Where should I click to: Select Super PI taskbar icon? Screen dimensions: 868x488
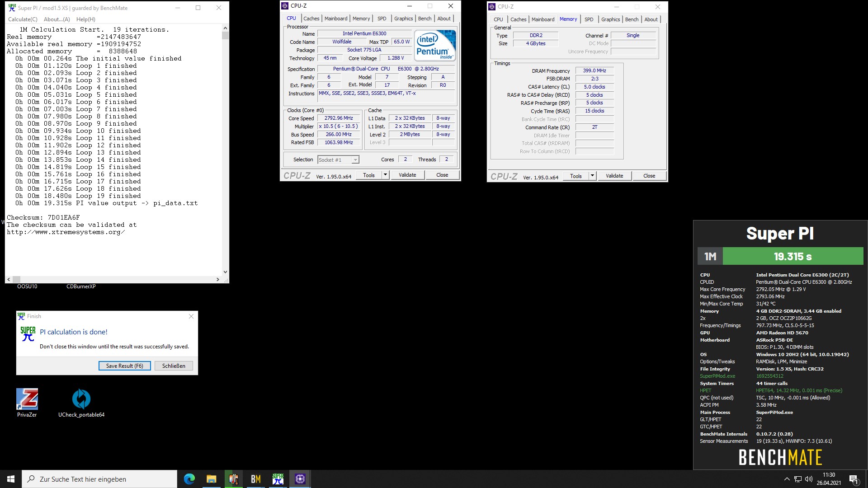click(x=278, y=479)
